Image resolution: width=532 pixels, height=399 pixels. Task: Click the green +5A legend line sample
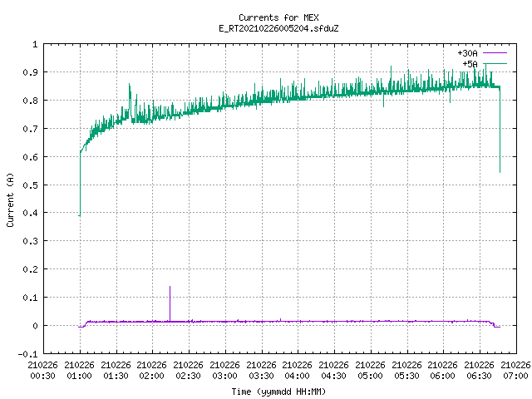(495, 63)
